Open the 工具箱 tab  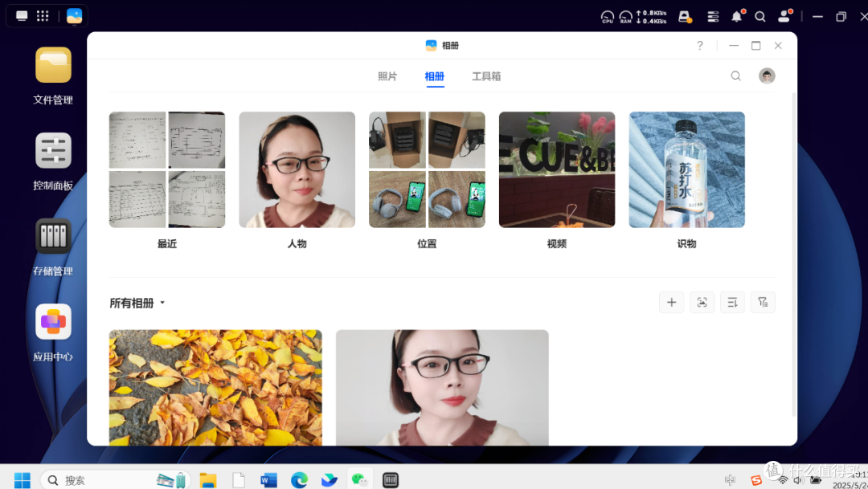click(486, 76)
